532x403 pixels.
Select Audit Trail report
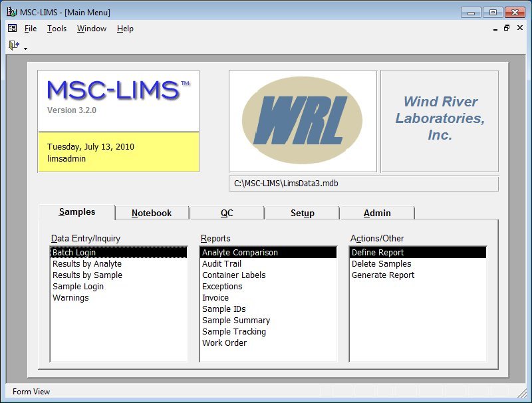(269, 264)
